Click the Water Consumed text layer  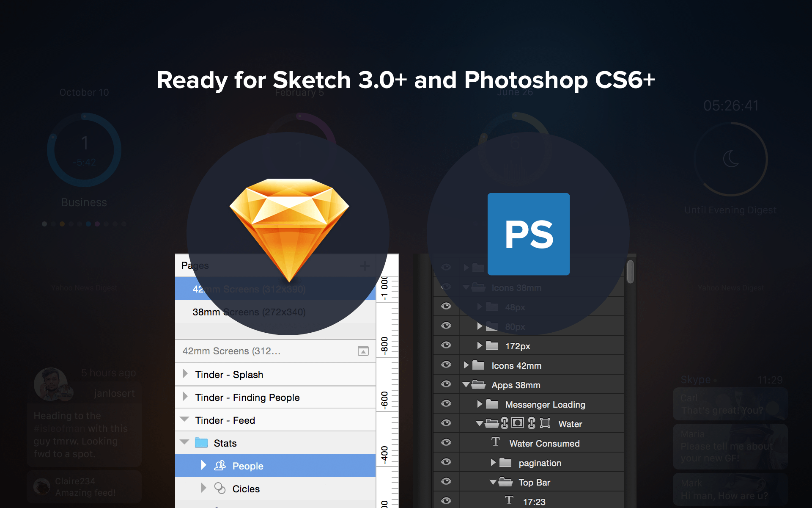(x=543, y=444)
